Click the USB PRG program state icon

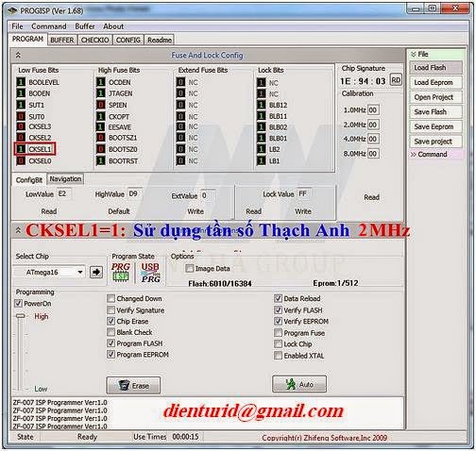pos(150,273)
